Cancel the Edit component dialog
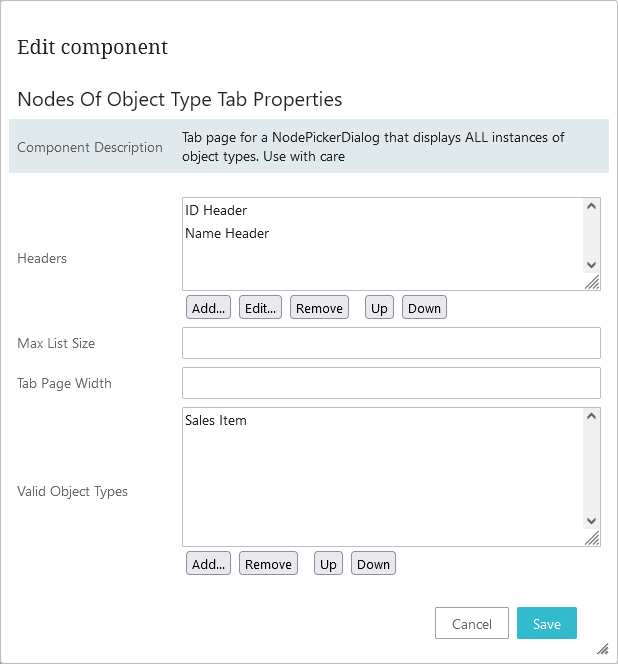 (472, 624)
